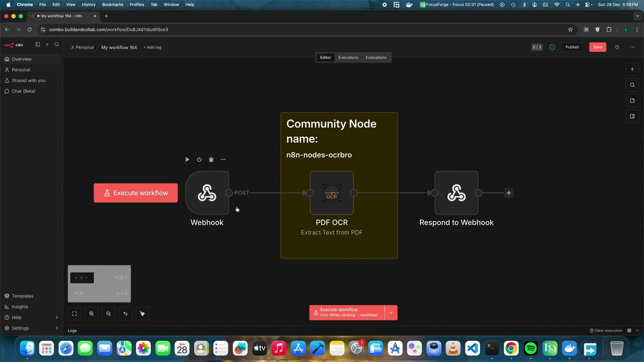Open Personal in the sidebar
644x362 pixels.
[x=31, y=70]
